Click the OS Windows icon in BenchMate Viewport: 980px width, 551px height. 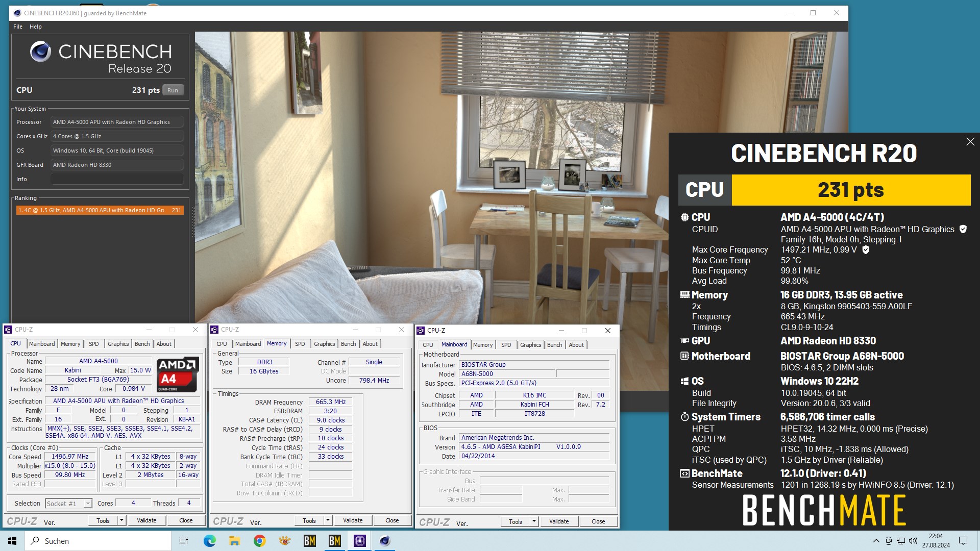tap(684, 381)
